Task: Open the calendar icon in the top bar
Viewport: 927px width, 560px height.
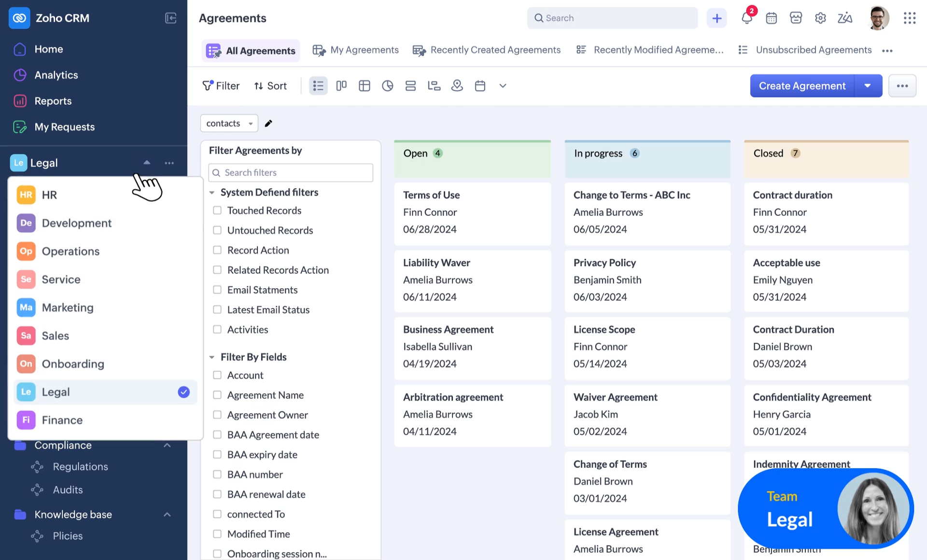Action: [772, 18]
